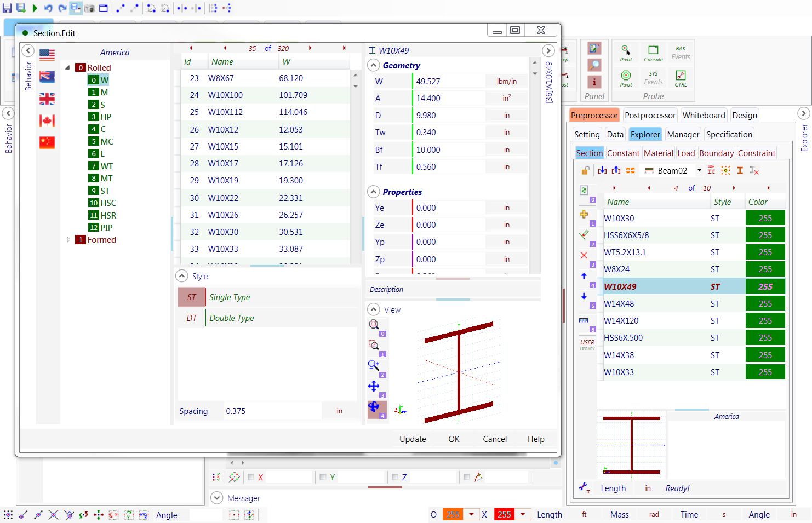Click the green color swatch for W14X120
Viewport: 812px width, 523px height.
point(765,320)
